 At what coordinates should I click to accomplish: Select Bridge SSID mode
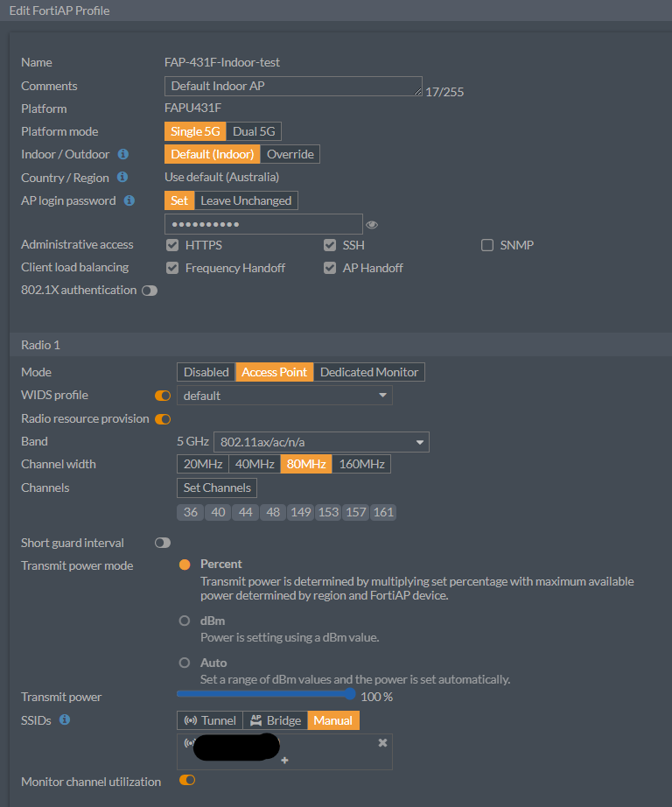275,720
